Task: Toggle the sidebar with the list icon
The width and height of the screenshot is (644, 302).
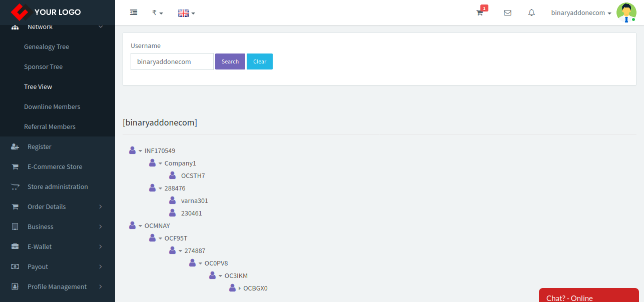Action: (x=133, y=12)
